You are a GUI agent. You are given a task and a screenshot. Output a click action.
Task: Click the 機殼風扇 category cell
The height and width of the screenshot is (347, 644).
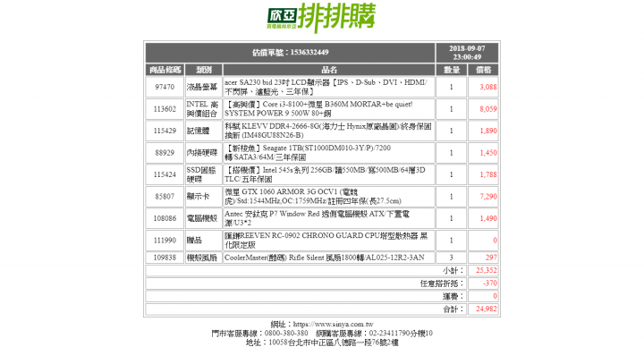coord(204,258)
